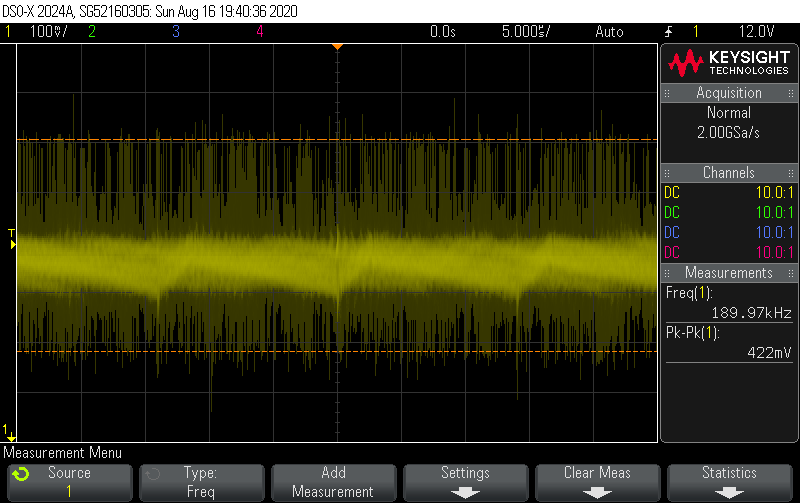
Task: Click the grip dots right of Acquisition header
Action: click(x=790, y=93)
